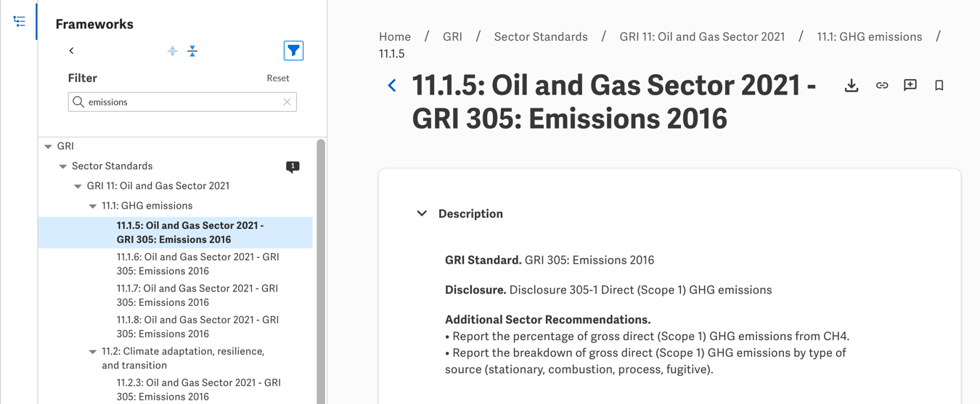Collapse 11.1: GHG emissions node
This screenshot has width=980, height=404.
pos(93,206)
